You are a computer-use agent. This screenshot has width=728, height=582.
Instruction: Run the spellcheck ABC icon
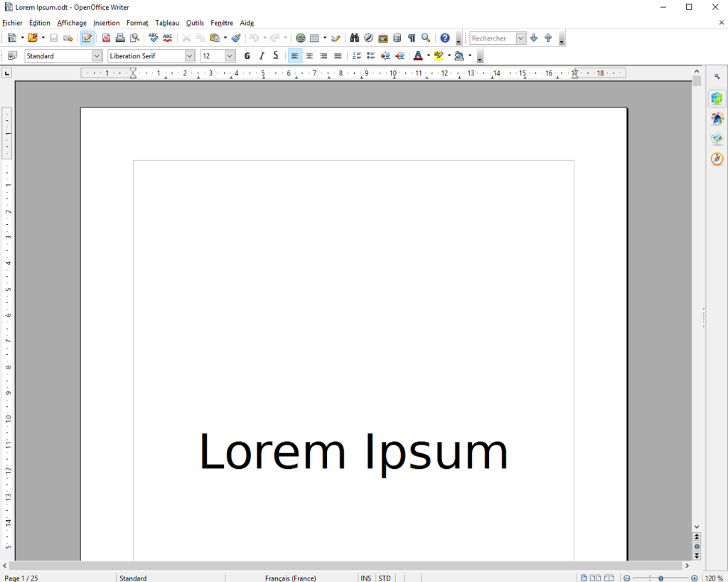(x=153, y=38)
